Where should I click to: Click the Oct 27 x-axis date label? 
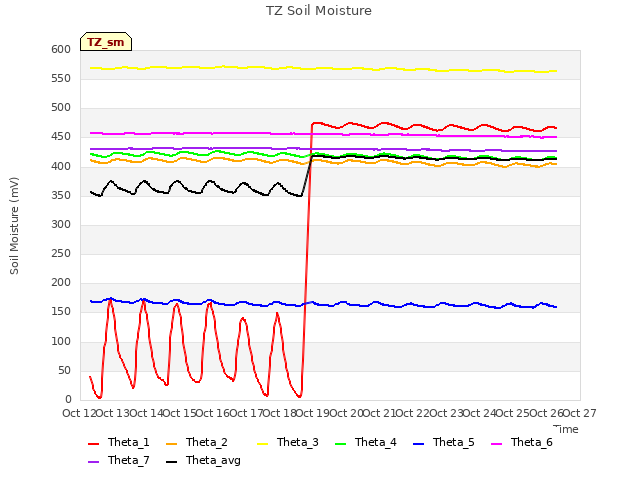pos(579,413)
